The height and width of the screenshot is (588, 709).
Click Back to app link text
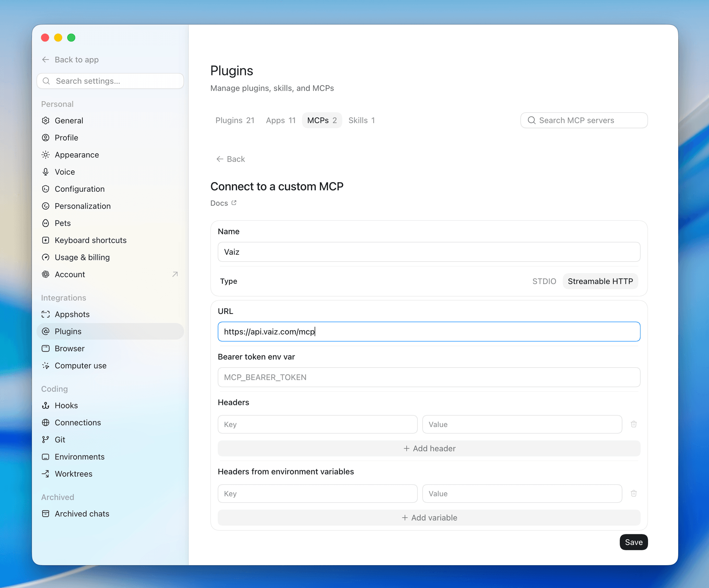click(77, 60)
